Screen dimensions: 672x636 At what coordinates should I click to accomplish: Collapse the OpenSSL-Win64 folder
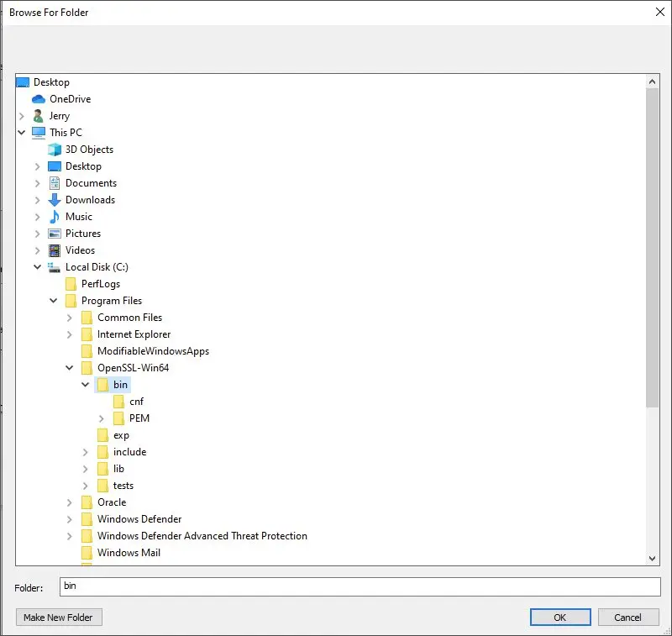pyautogui.click(x=70, y=368)
